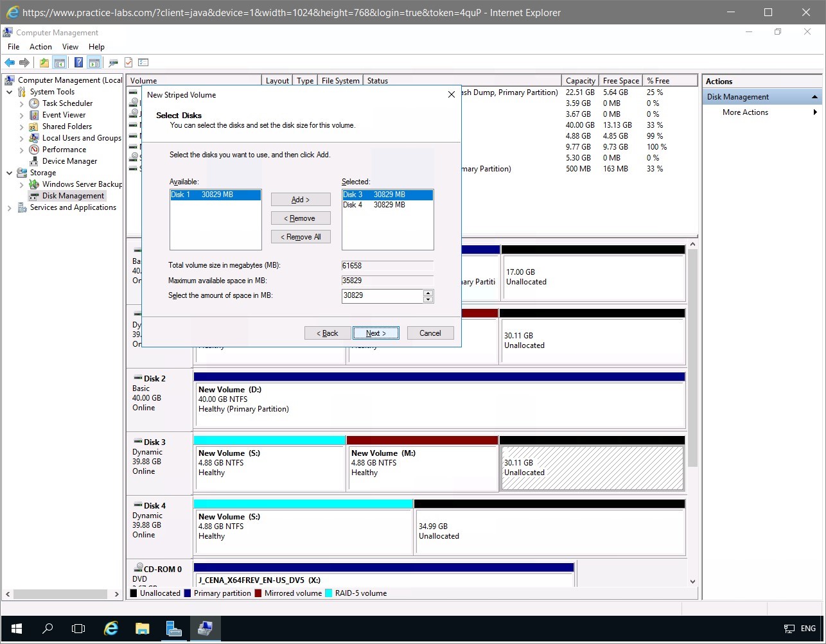
Task: Expand the Task Scheduler tree node
Action: [x=22, y=103]
